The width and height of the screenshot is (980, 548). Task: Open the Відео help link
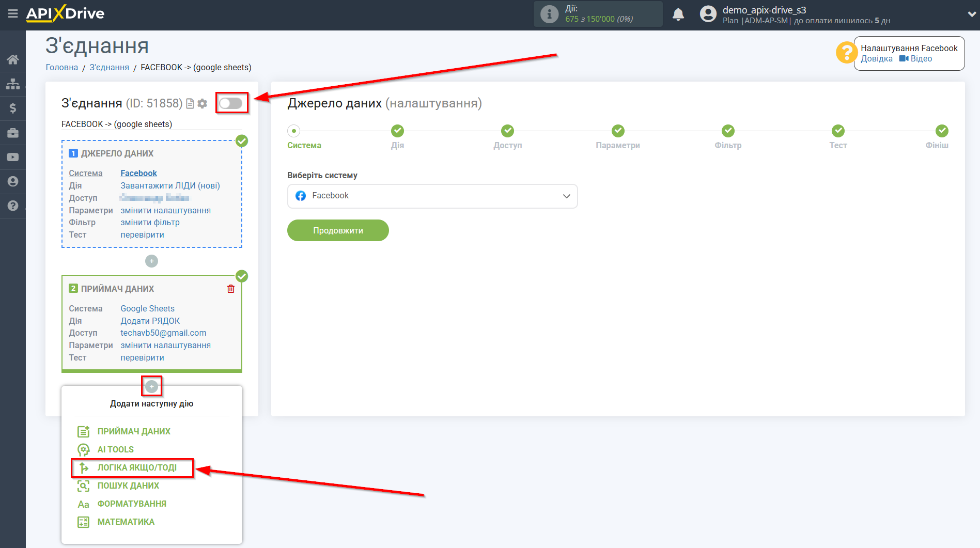coord(915,58)
